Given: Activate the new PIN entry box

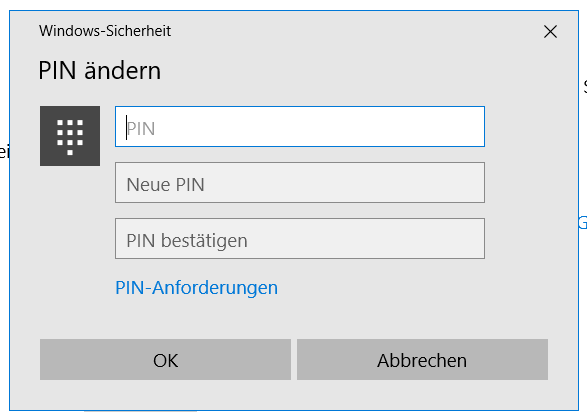Looking at the screenshot, I should coord(300,183).
